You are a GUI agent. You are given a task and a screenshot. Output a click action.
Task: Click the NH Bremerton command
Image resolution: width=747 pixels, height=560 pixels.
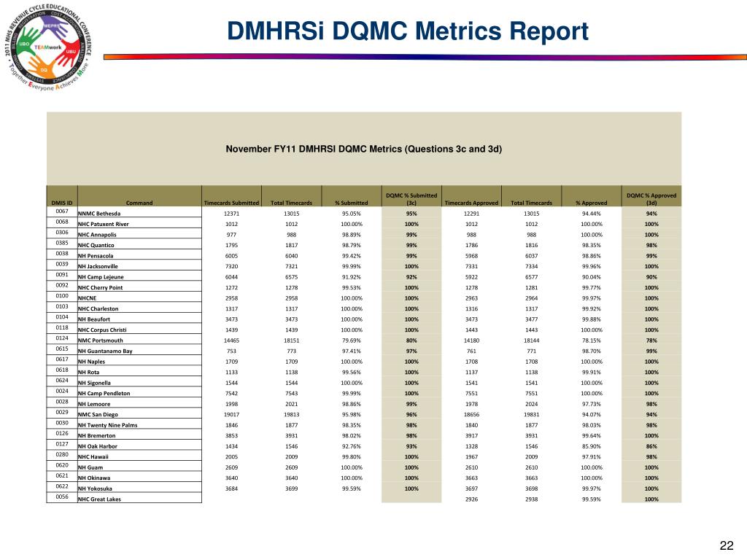point(97,436)
